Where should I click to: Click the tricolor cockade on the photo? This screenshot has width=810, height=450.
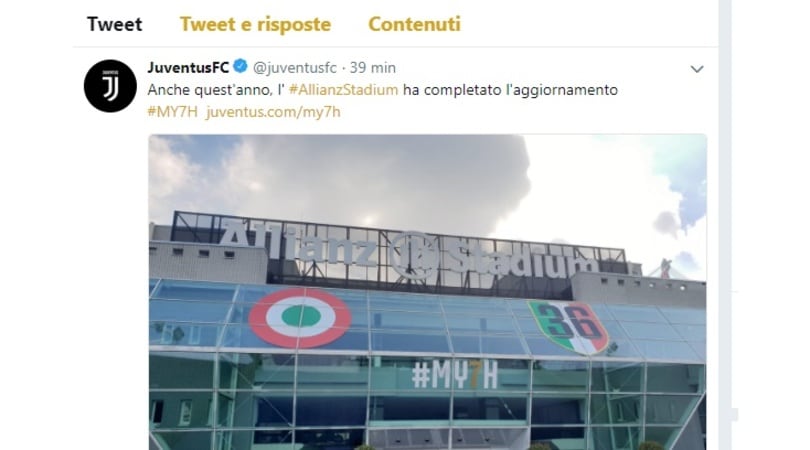(x=300, y=317)
